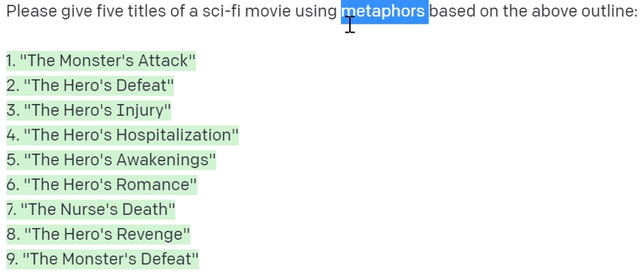Click the "The Hero's Revenge" line
The image size is (644, 279).
(x=98, y=234)
